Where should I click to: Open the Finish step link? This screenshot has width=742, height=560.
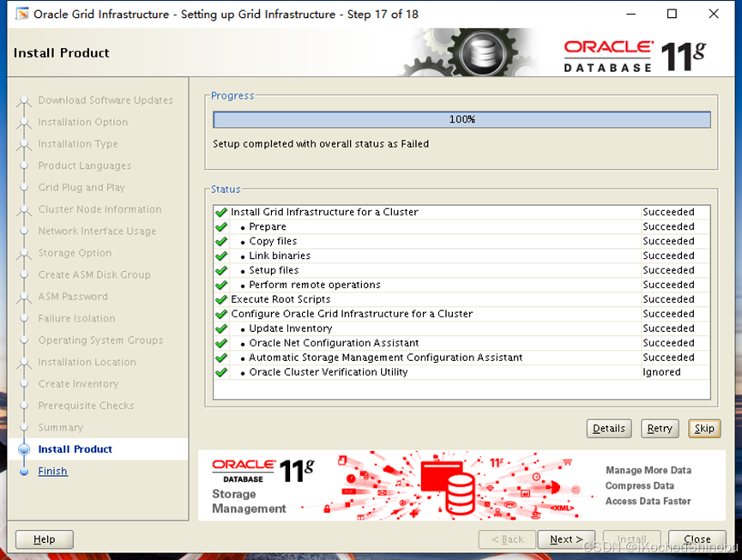(x=52, y=471)
